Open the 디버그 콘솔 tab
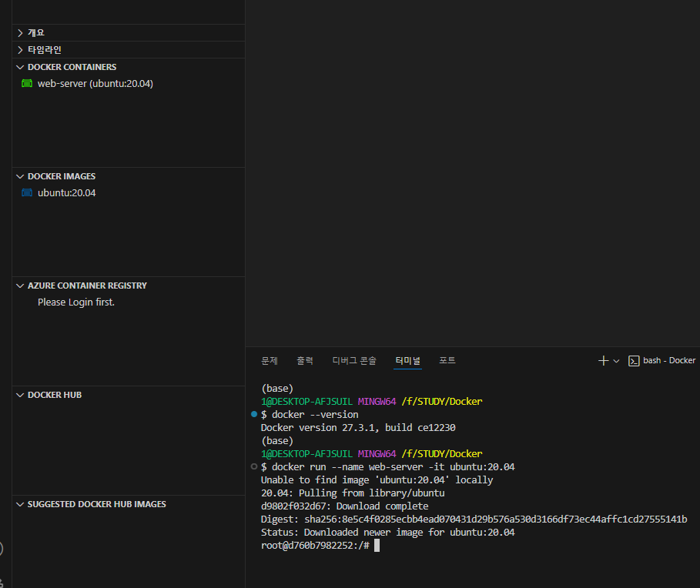 [353, 359]
